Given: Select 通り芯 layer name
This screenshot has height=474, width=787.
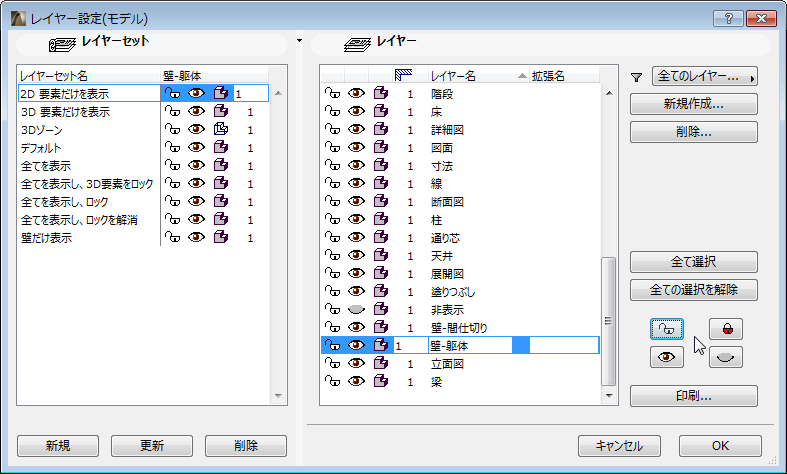Looking at the screenshot, I should coord(445,238).
